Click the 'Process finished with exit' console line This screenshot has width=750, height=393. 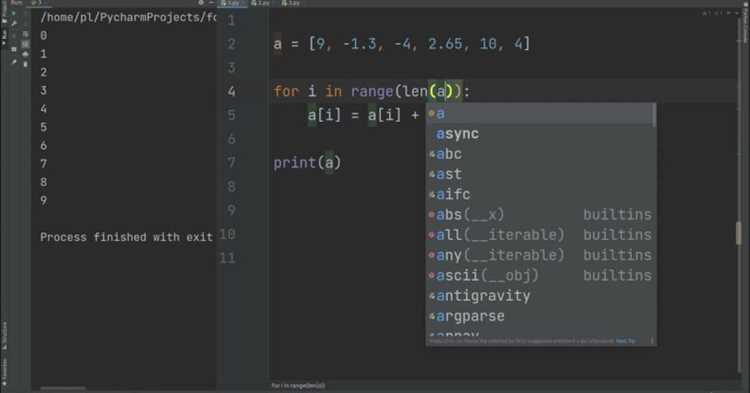[126, 237]
